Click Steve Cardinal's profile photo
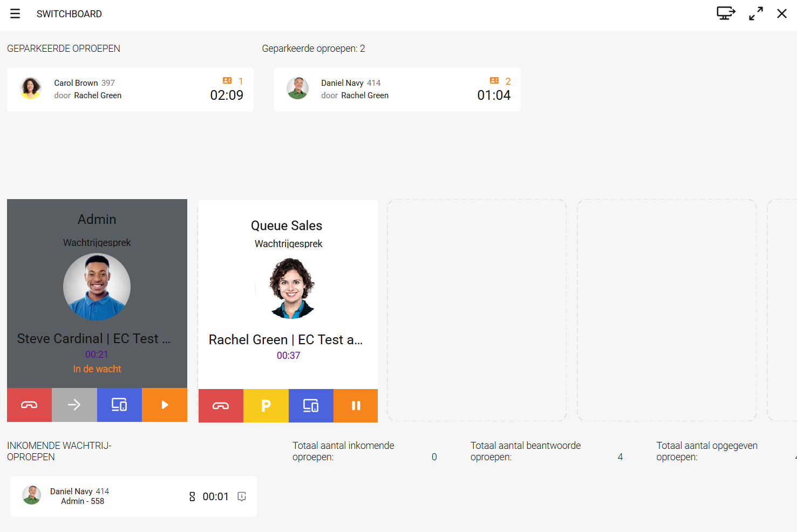The width and height of the screenshot is (797, 532). point(97,287)
